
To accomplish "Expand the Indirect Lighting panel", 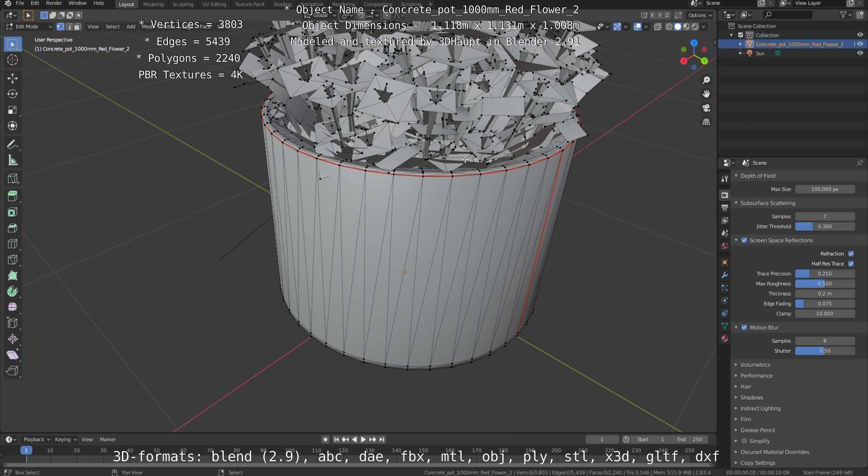I will coord(760,408).
